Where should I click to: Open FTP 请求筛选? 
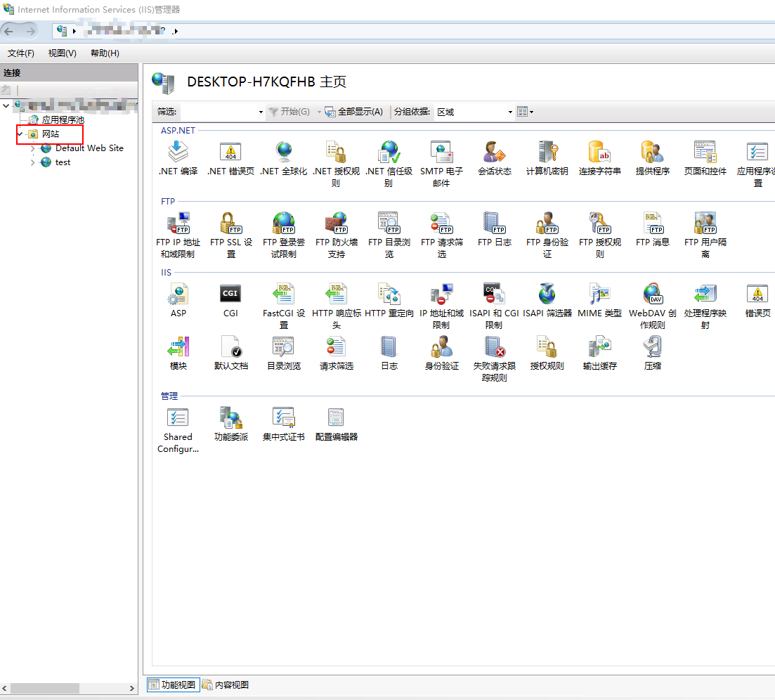point(442,235)
